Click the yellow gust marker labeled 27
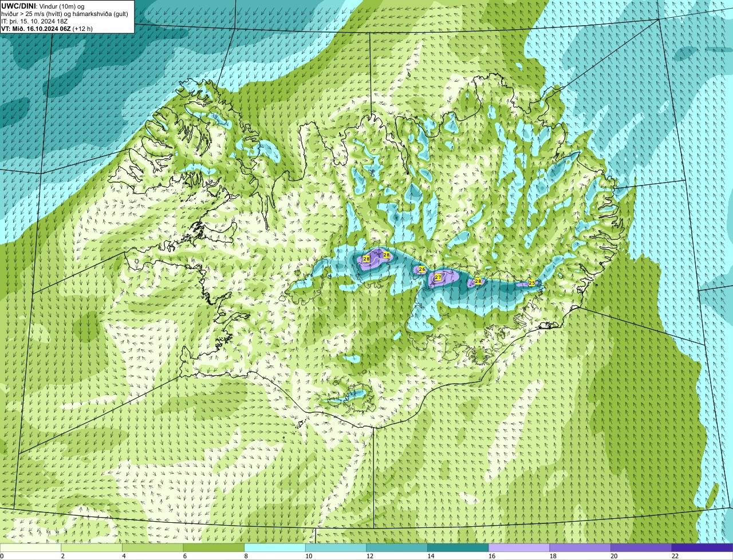The height and width of the screenshot is (560, 733). (x=438, y=277)
